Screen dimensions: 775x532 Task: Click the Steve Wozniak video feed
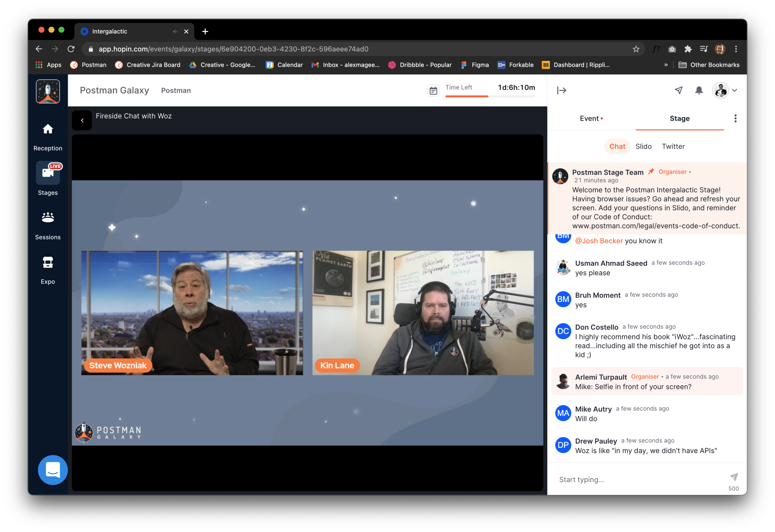click(x=192, y=313)
